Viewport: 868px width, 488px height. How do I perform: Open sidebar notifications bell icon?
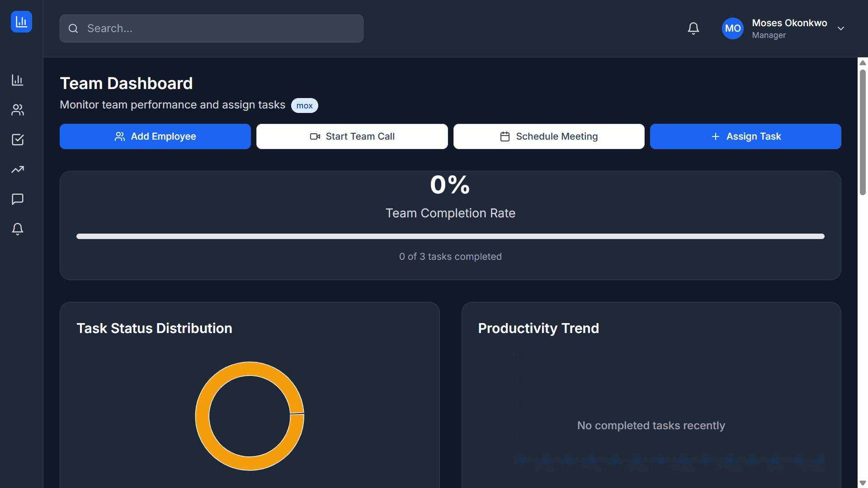pyautogui.click(x=17, y=229)
